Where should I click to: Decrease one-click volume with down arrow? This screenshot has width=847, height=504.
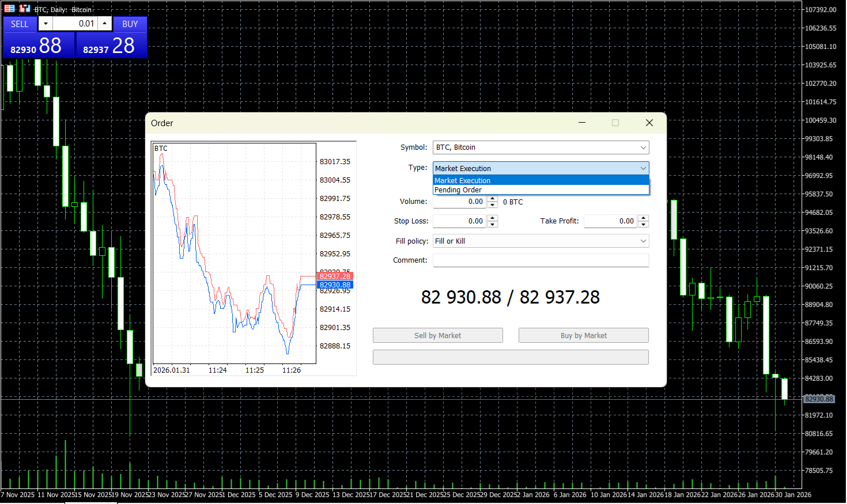(x=46, y=24)
